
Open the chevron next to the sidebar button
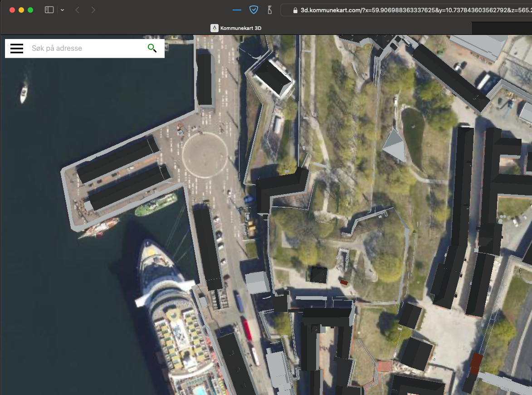(62, 10)
